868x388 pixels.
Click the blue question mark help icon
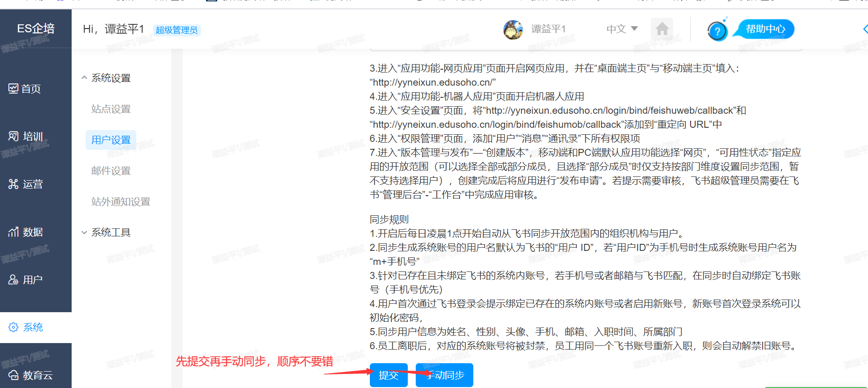click(x=717, y=31)
